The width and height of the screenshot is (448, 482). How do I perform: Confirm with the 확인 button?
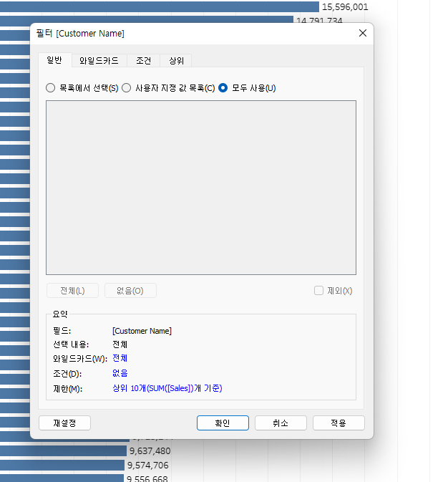point(223,423)
